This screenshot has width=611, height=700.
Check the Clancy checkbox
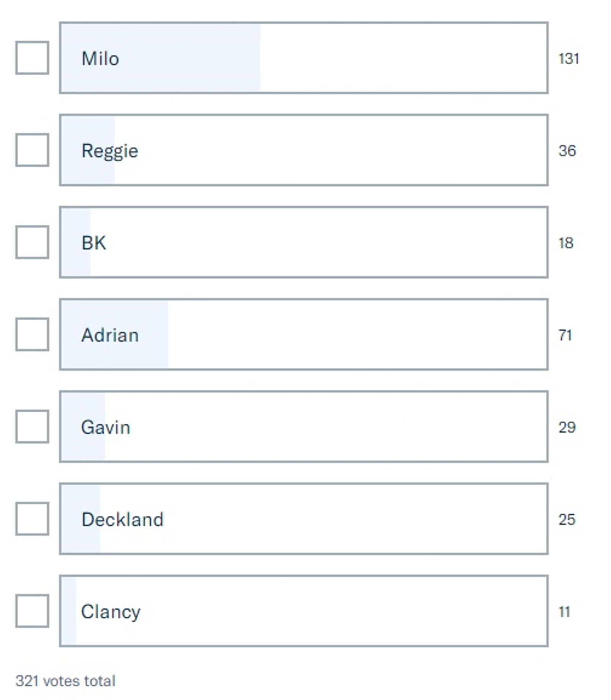(32, 611)
